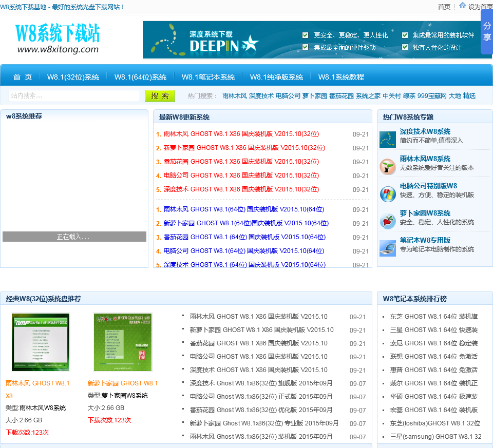Open red link 电脑公司 GHOST W8.1 X86 国庆装机版

click(241, 176)
